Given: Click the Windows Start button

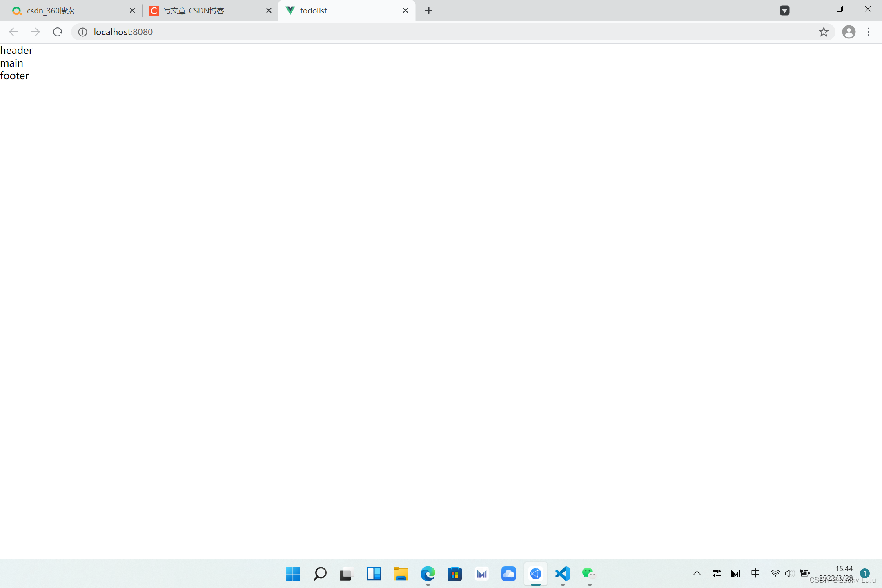Looking at the screenshot, I should pyautogui.click(x=292, y=573).
